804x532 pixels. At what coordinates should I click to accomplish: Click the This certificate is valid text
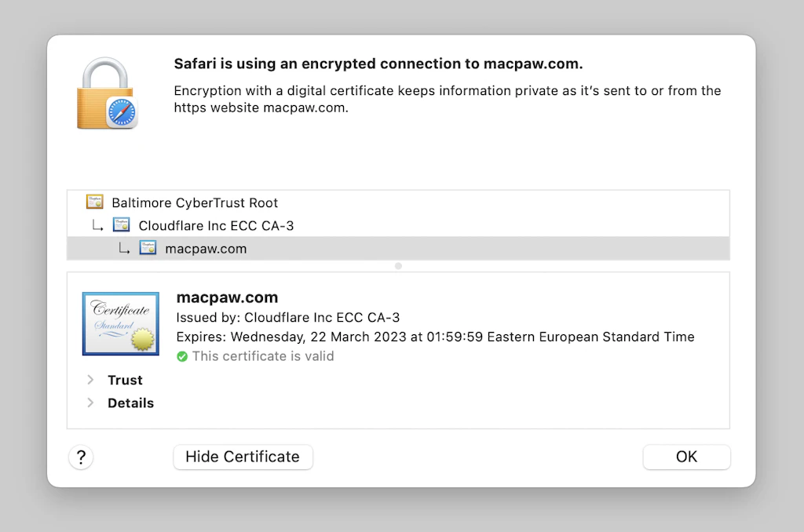point(263,356)
